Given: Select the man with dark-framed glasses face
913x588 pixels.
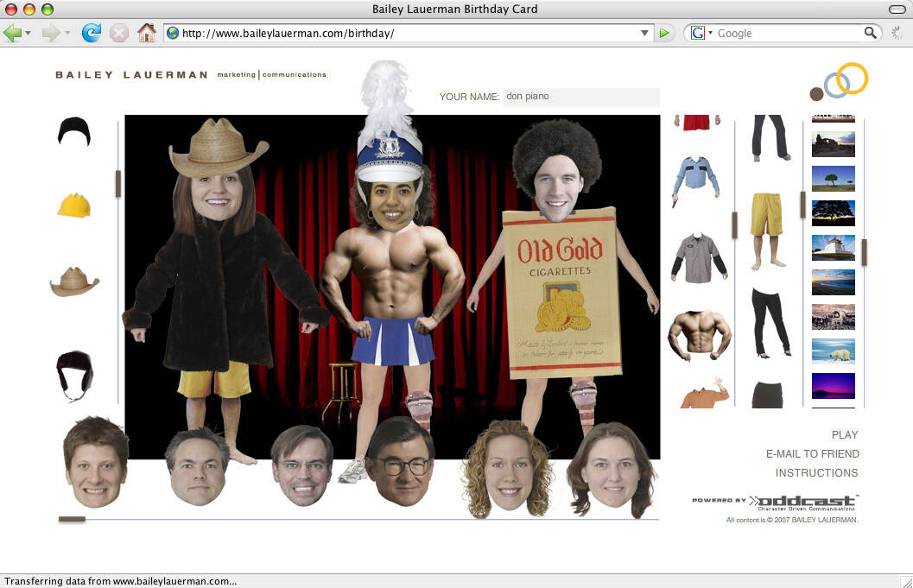Looking at the screenshot, I should 401,462.
